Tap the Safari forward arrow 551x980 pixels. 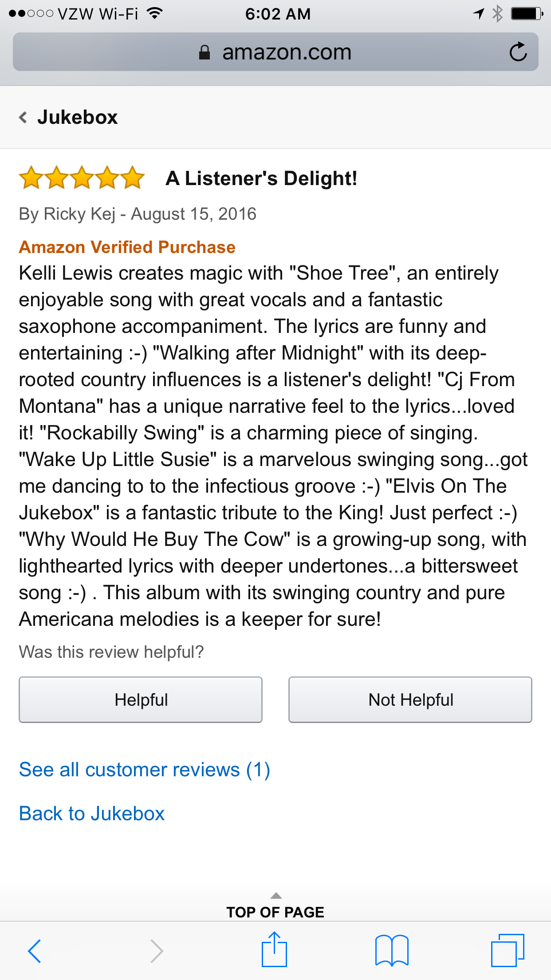pos(157,951)
